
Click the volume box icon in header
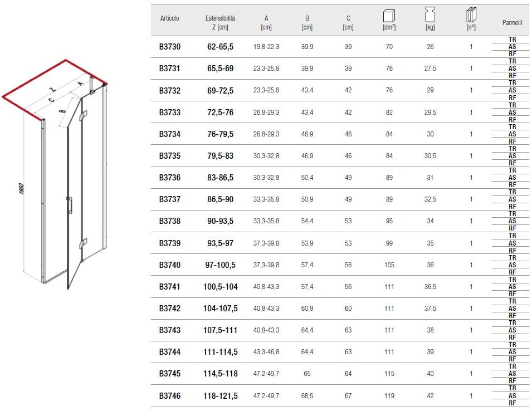click(389, 15)
